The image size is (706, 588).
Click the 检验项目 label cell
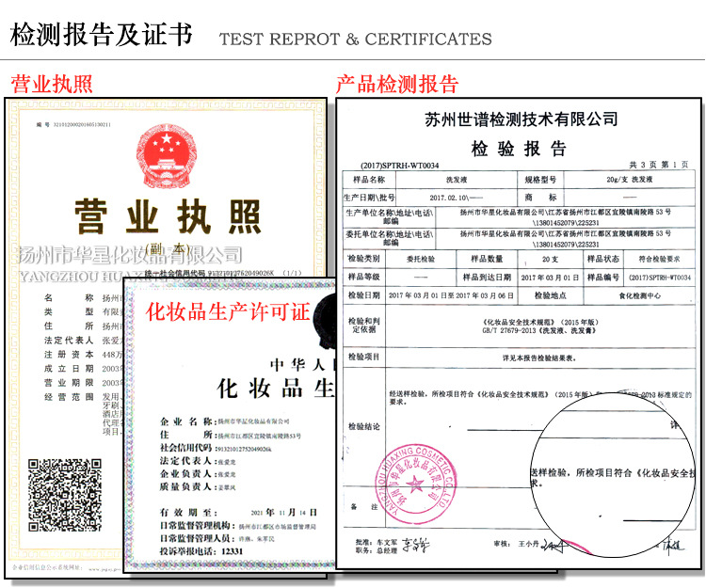[x=363, y=357]
